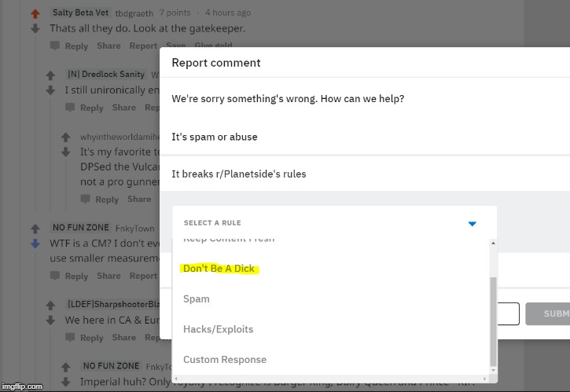Downvote the "Thats all they do" comment

click(x=35, y=28)
